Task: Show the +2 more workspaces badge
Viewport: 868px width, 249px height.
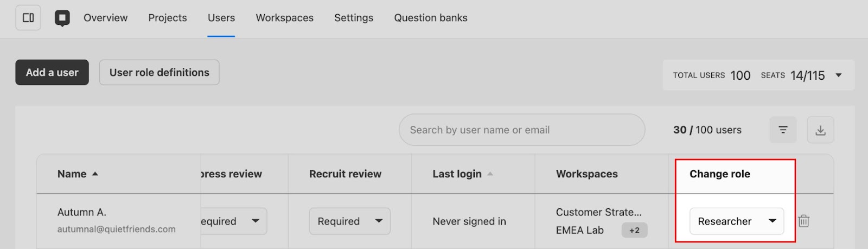Action: 634,230
